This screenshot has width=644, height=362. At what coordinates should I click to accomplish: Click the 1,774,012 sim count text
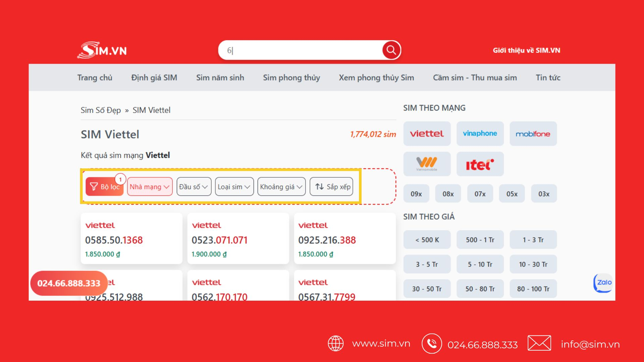(x=373, y=134)
